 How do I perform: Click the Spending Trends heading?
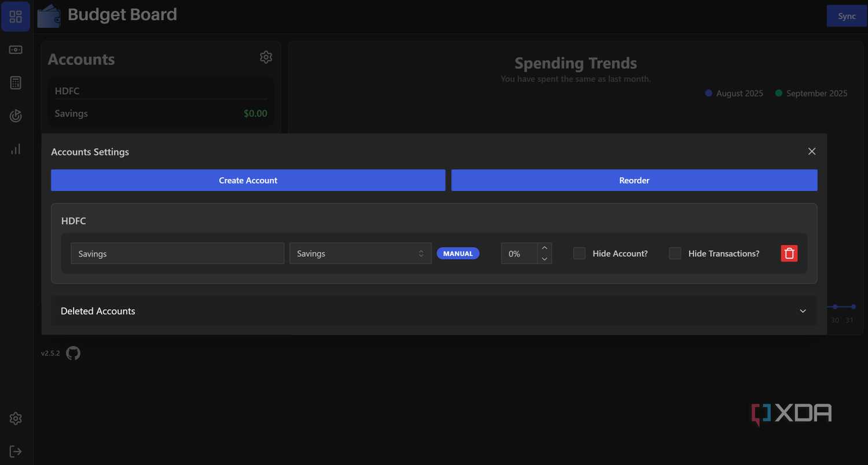[576, 63]
